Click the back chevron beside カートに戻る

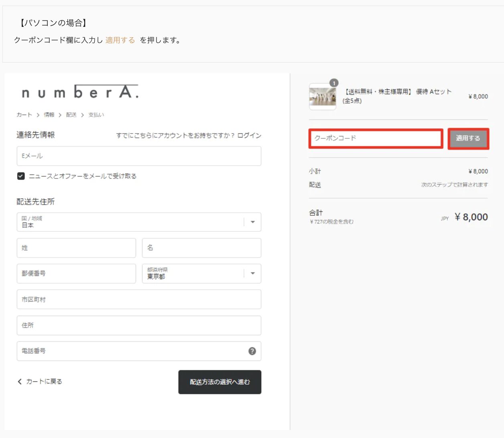(20, 381)
